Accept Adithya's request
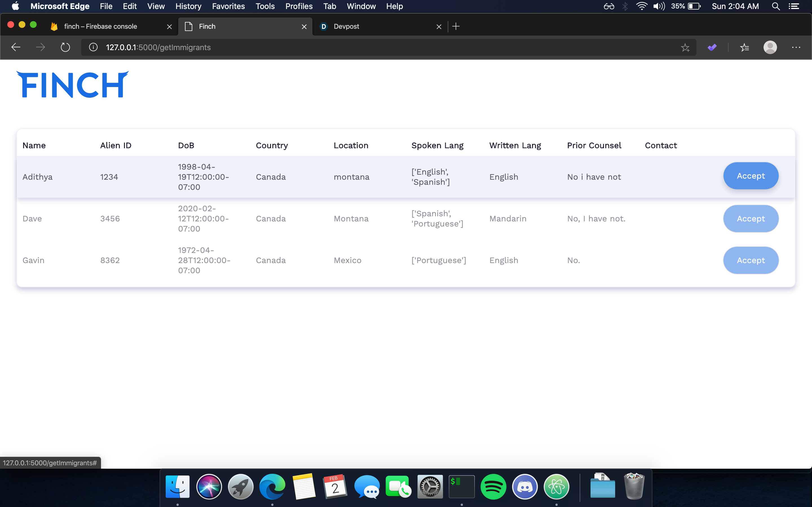This screenshot has width=812, height=507. click(x=750, y=176)
